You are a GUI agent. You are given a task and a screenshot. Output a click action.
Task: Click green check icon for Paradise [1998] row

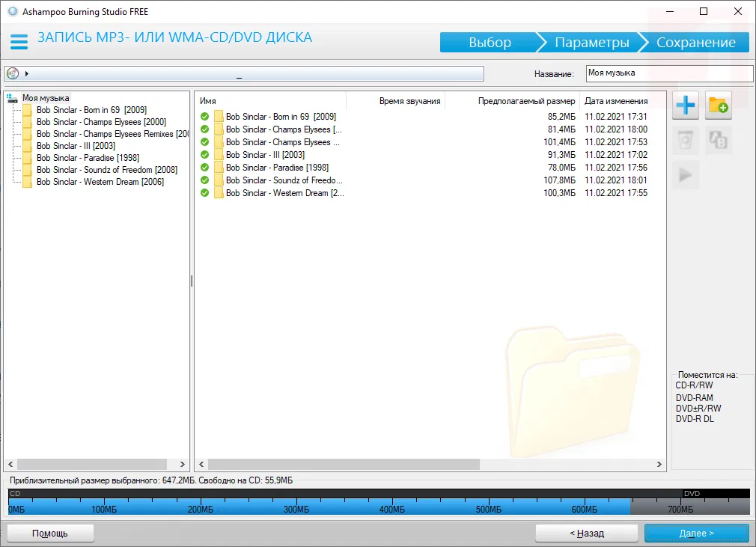pyautogui.click(x=204, y=167)
